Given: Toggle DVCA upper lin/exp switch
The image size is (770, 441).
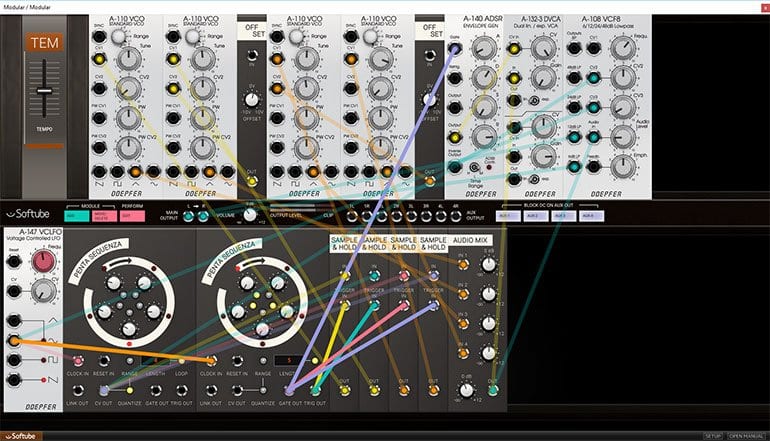Looking at the screenshot, I should (534, 101).
